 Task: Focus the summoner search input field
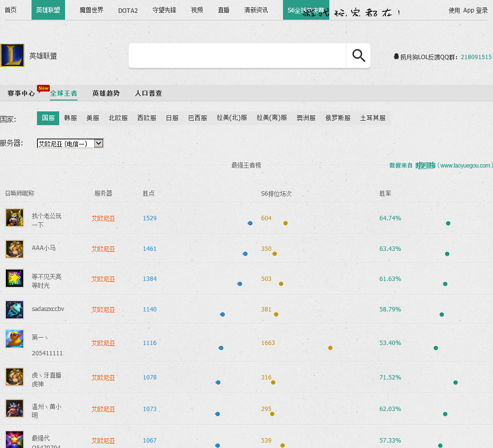point(238,56)
